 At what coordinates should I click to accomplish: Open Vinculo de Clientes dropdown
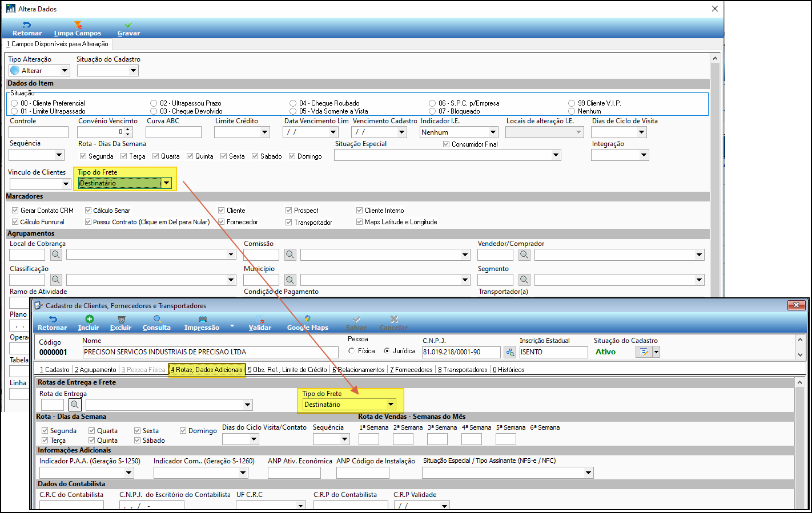66,184
